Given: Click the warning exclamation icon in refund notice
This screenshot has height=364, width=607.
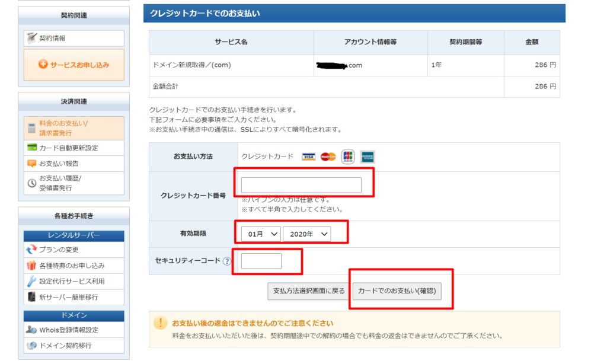Looking at the screenshot, I should 160,323.
